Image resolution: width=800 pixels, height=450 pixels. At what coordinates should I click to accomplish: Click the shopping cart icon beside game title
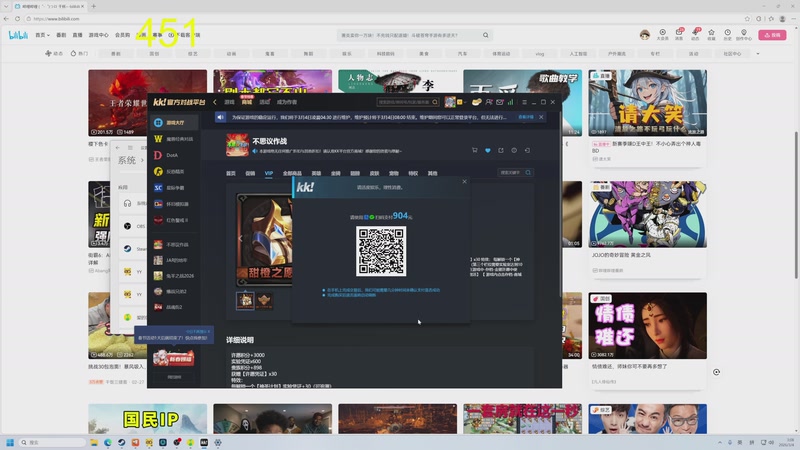[474, 151]
